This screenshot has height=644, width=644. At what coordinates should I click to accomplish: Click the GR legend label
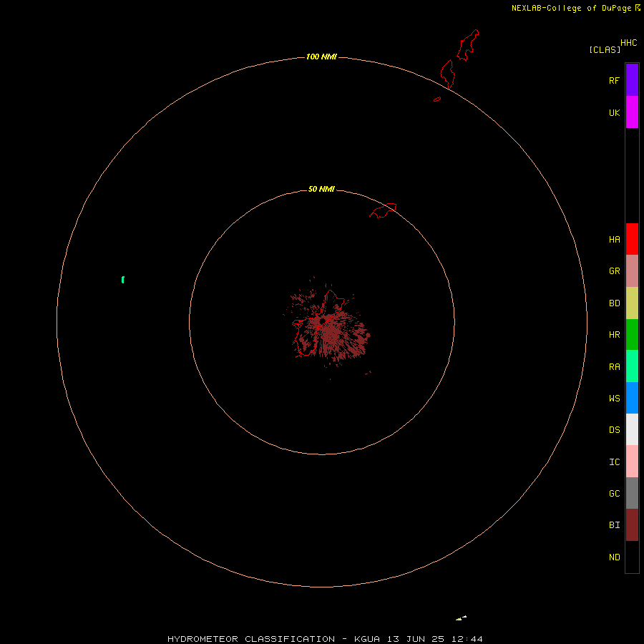tap(614, 271)
